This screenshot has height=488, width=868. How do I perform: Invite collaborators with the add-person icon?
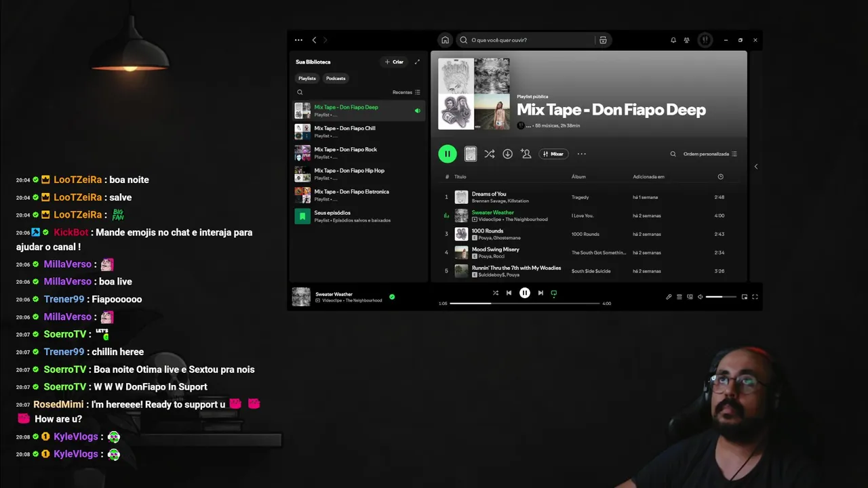pos(526,154)
